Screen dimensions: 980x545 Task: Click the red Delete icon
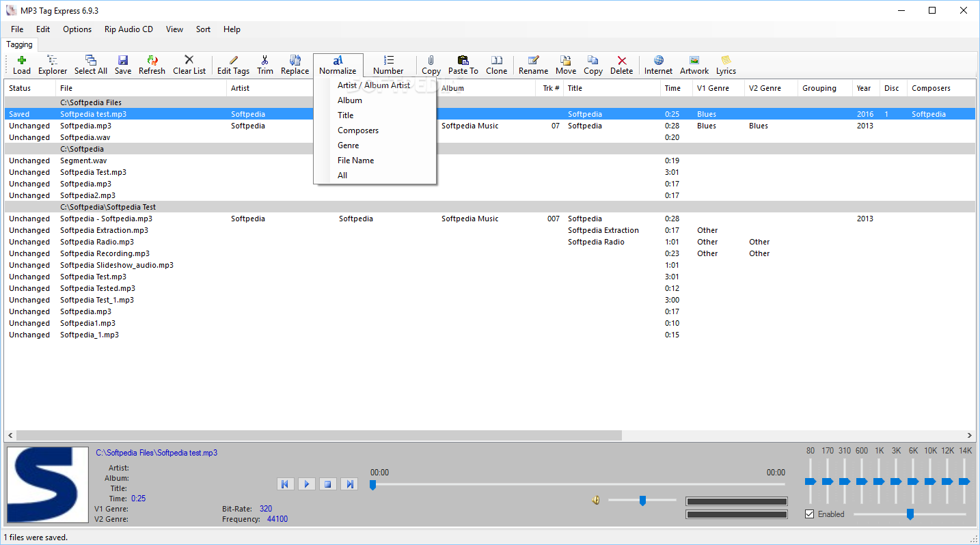pos(622,65)
